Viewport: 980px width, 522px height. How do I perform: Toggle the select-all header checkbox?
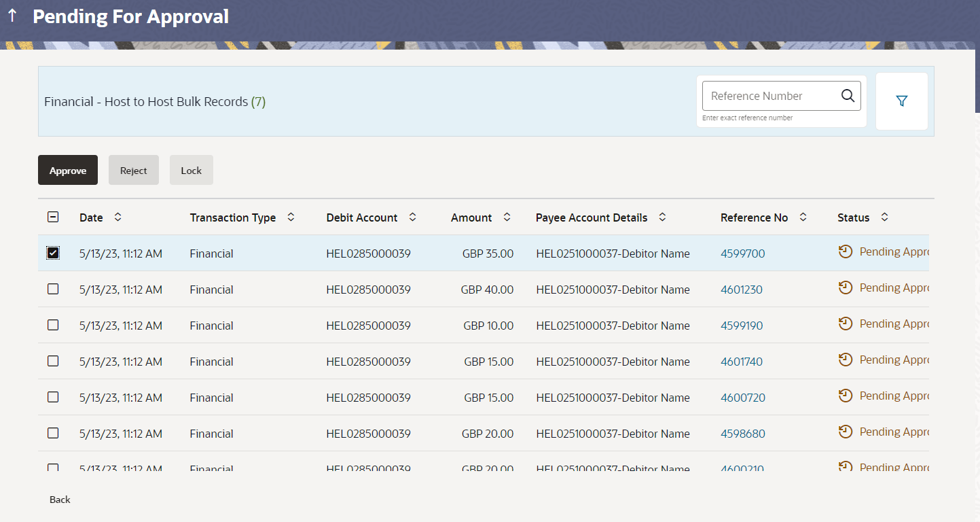pyautogui.click(x=53, y=217)
